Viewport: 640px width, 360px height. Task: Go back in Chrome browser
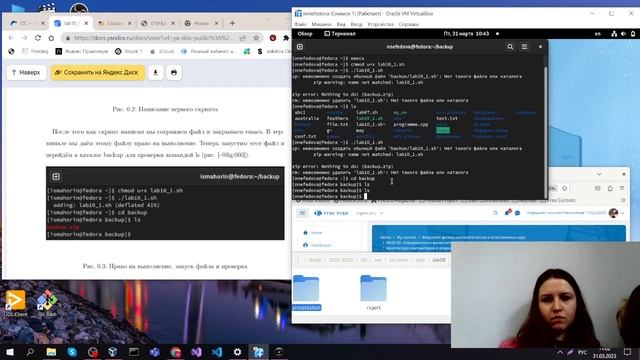click(x=11, y=38)
